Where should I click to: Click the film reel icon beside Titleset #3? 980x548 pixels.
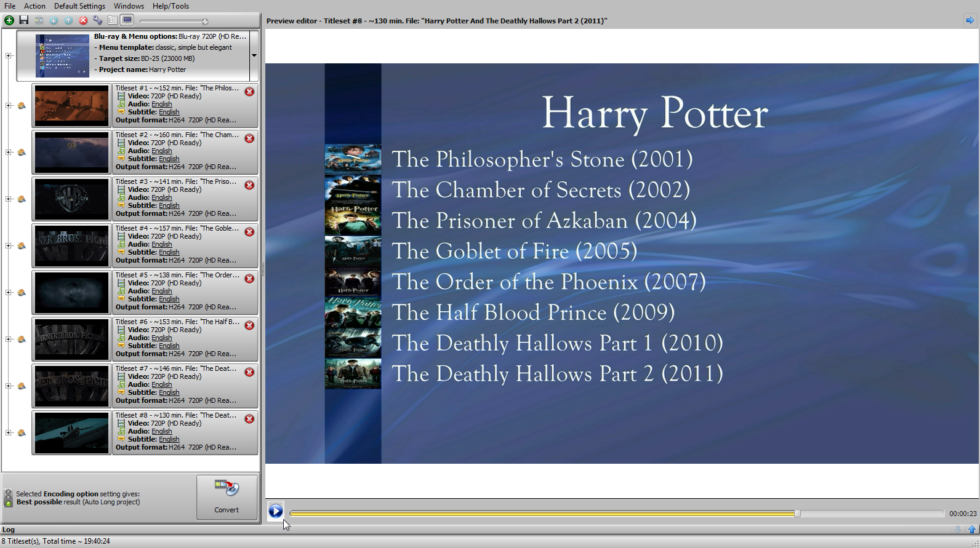pyautogui.click(x=22, y=199)
